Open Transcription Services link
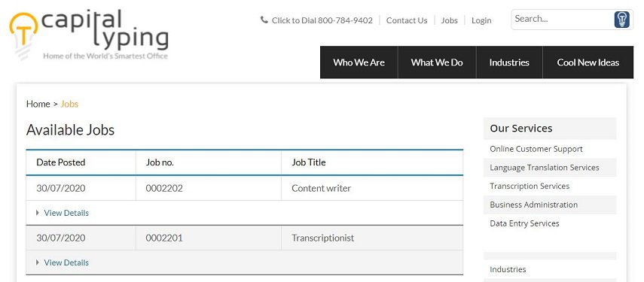The image size is (644, 282). point(530,186)
